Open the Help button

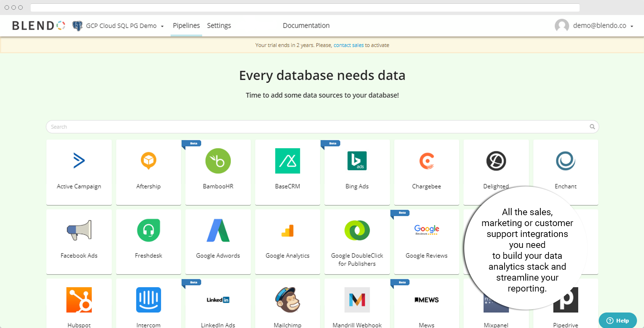pyautogui.click(x=618, y=320)
